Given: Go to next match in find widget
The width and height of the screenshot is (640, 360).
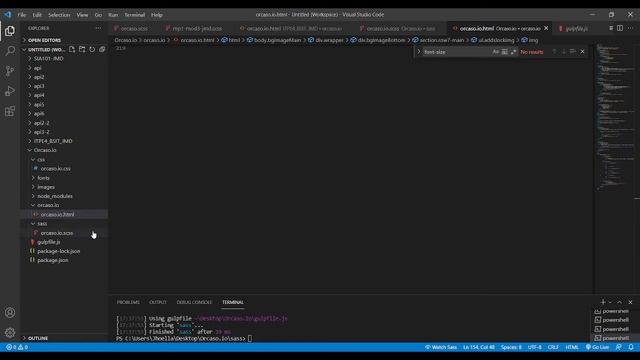Looking at the screenshot, I should pyautogui.click(x=564, y=52).
